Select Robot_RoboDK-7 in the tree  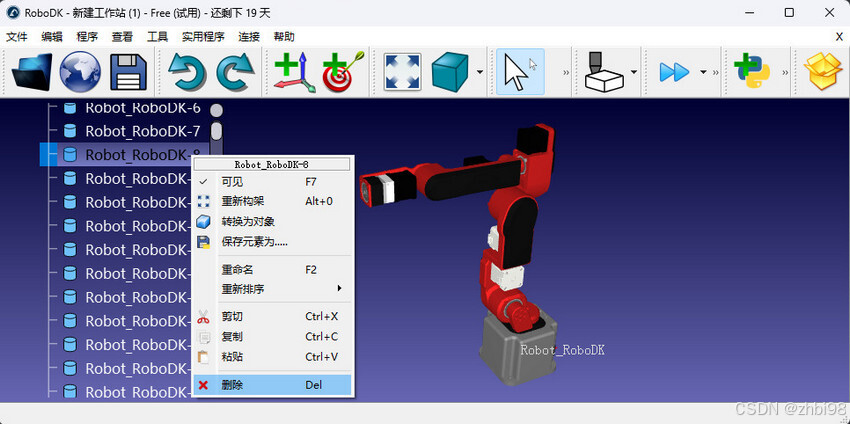point(143,131)
